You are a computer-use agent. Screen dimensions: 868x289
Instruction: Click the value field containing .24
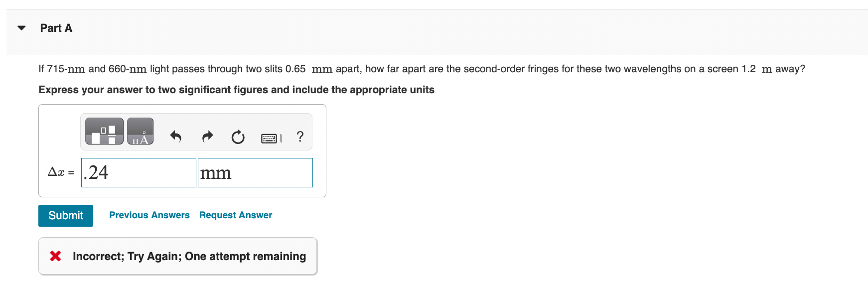click(139, 173)
